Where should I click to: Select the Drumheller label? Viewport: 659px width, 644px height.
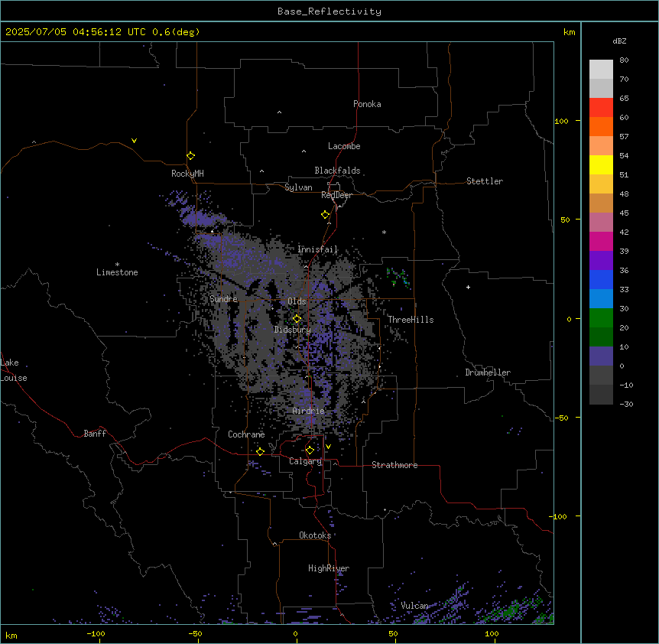coord(488,372)
